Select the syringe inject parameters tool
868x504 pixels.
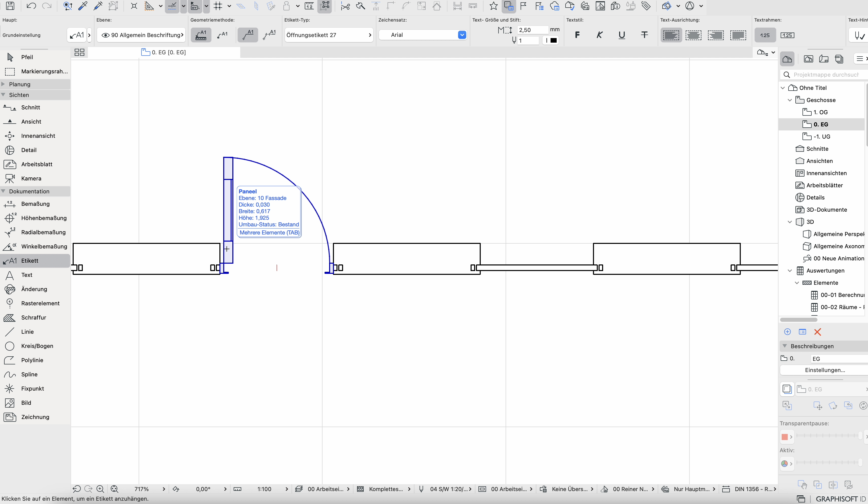click(98, 6)
